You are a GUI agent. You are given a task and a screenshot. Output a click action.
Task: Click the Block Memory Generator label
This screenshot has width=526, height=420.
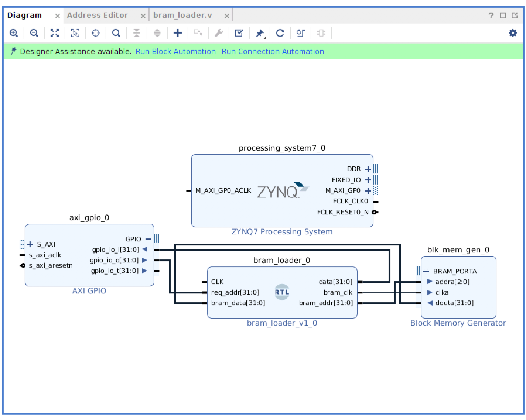click(458, 323)
